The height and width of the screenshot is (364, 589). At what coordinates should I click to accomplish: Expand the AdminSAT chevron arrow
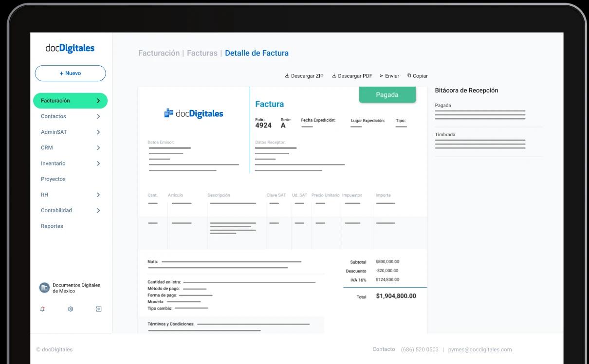[x=98, y=132]
